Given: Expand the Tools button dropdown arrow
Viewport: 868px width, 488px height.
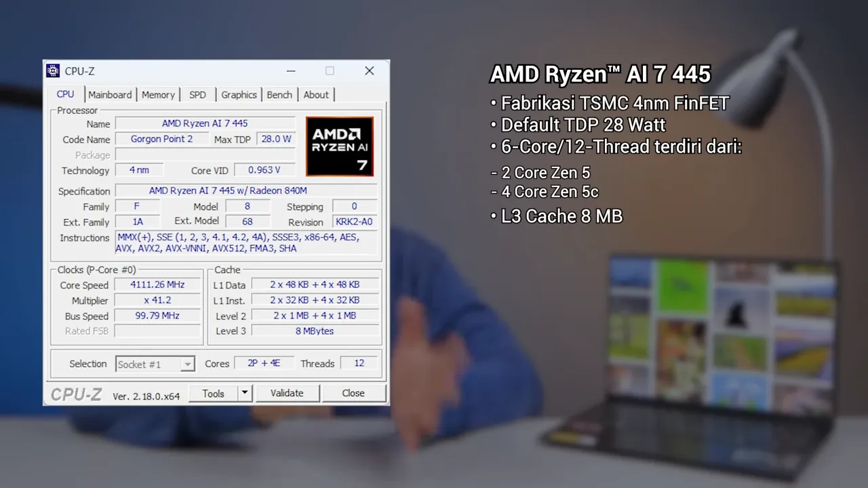Looking at the screenshot, I should pos(244,393).
